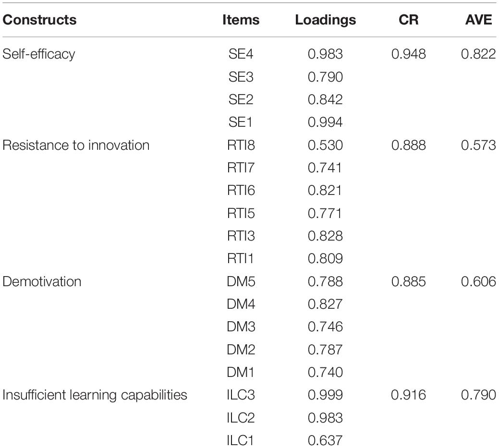
Task: Click loading value 0.994 for SE1
Action: pyautogui.click(x=325, y=122)
